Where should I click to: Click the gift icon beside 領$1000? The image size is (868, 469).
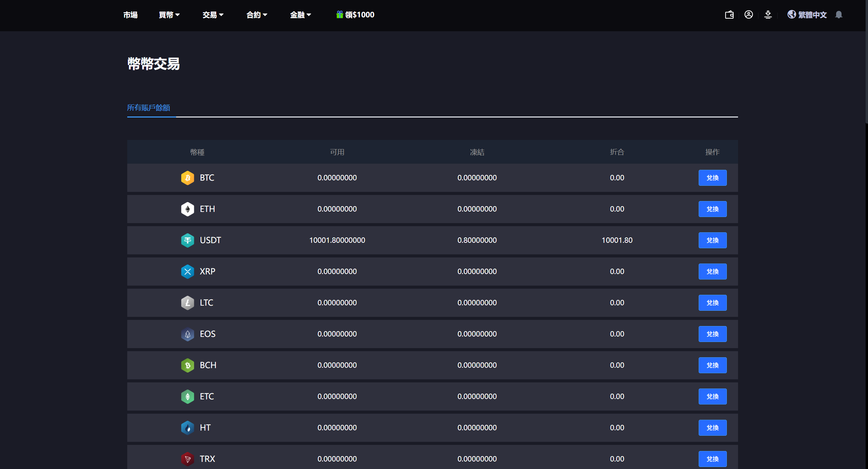pos(339,15)
